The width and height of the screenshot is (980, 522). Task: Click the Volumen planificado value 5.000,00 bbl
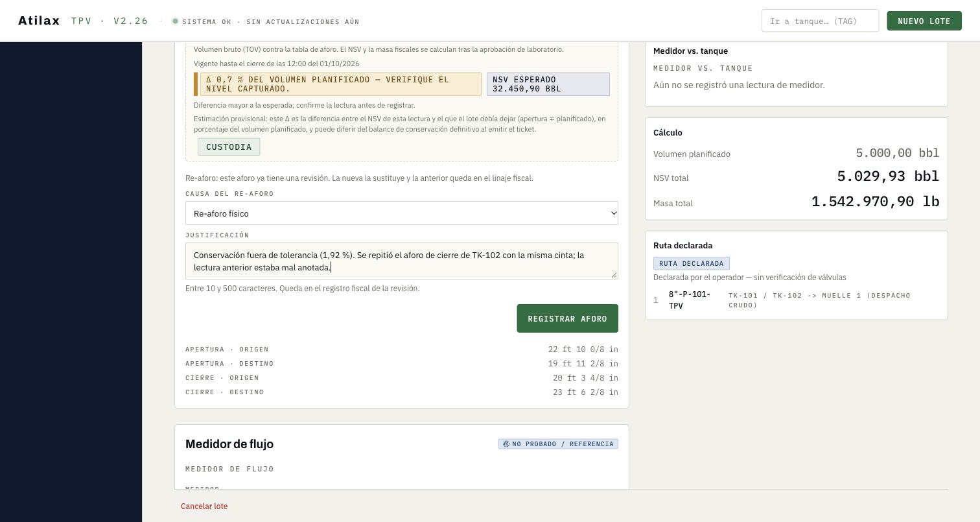(898, 153)
